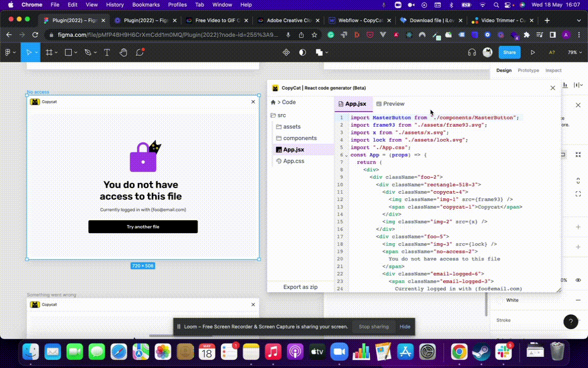Open the App.jsx code tab
This screenshot has width=588, height=368.
(353, 104)
